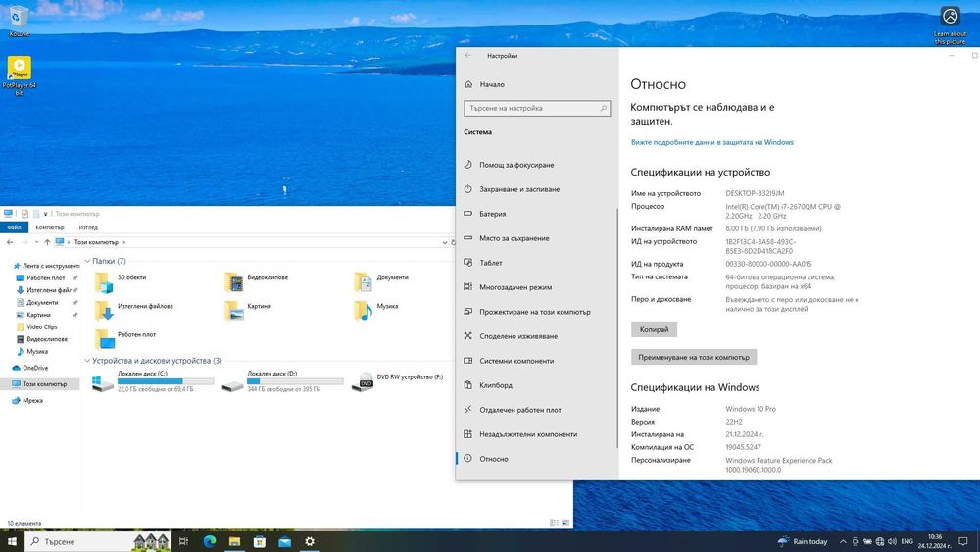980x552 pixels.
Task: Switch to the Изглед ribbon tab
Action: 88,226
